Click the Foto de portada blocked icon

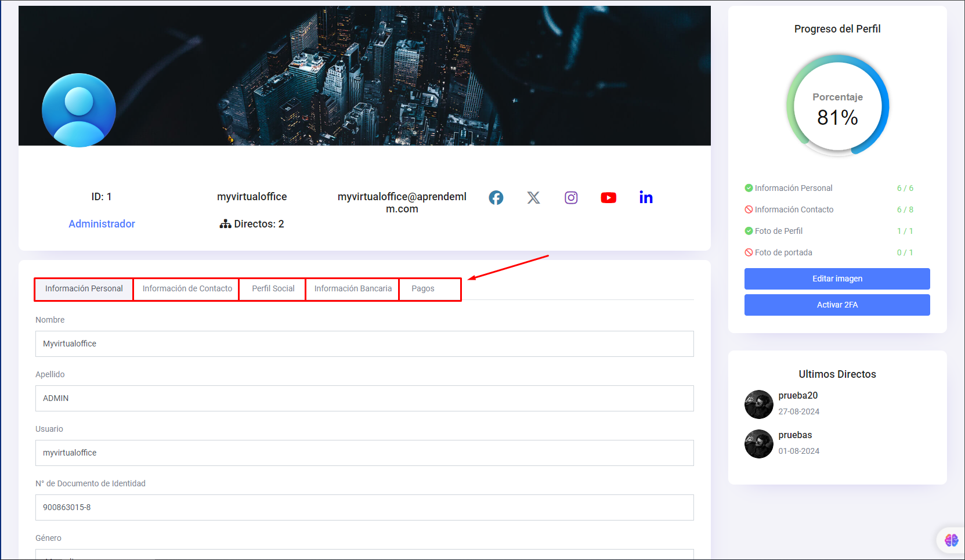coord(749,252)
